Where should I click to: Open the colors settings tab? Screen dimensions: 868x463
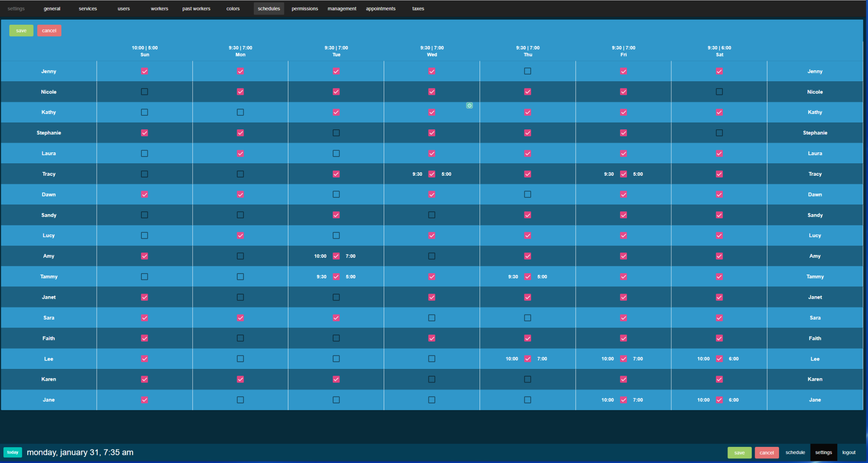pos(233,9)
